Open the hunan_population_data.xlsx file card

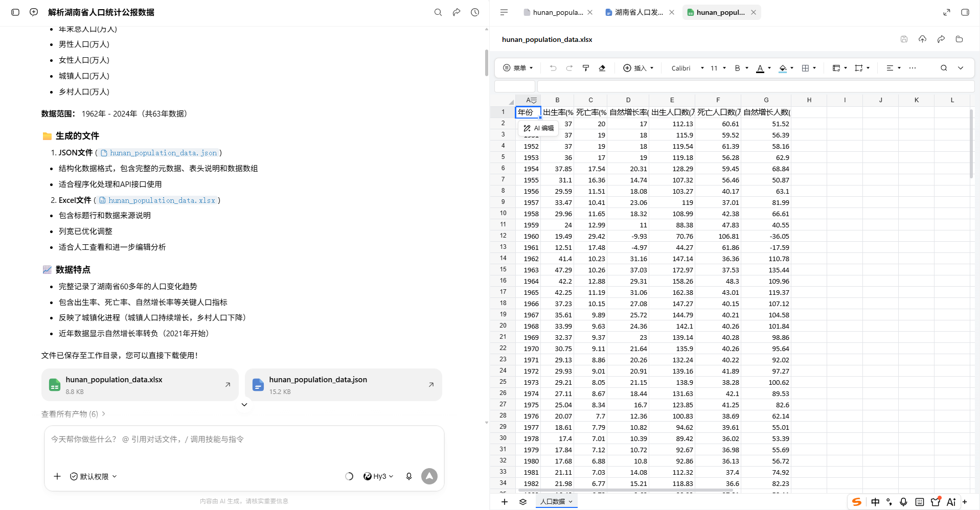(140, 385)
